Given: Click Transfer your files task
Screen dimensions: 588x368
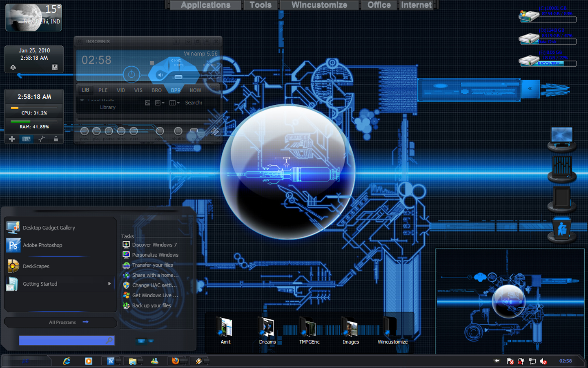Looking at the screenshot, I should pyautogui.click(x=148, y=265).
